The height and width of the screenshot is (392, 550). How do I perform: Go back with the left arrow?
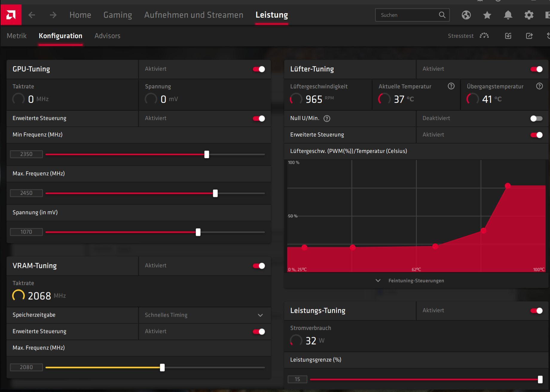point(32,15)
